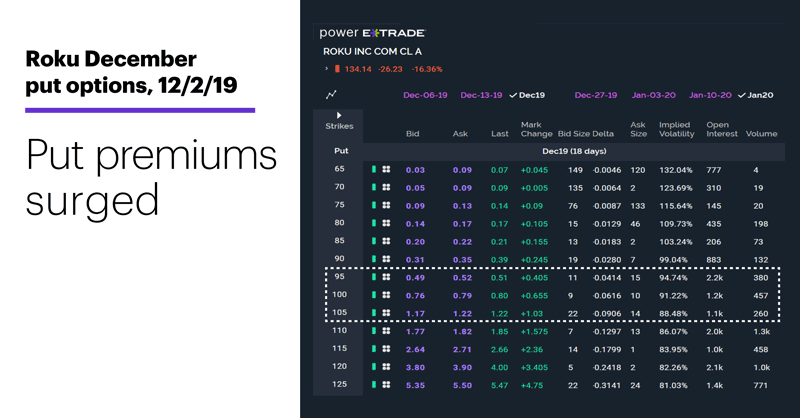
Task: Click the Put label under Strikes
Action: (341, 151)
